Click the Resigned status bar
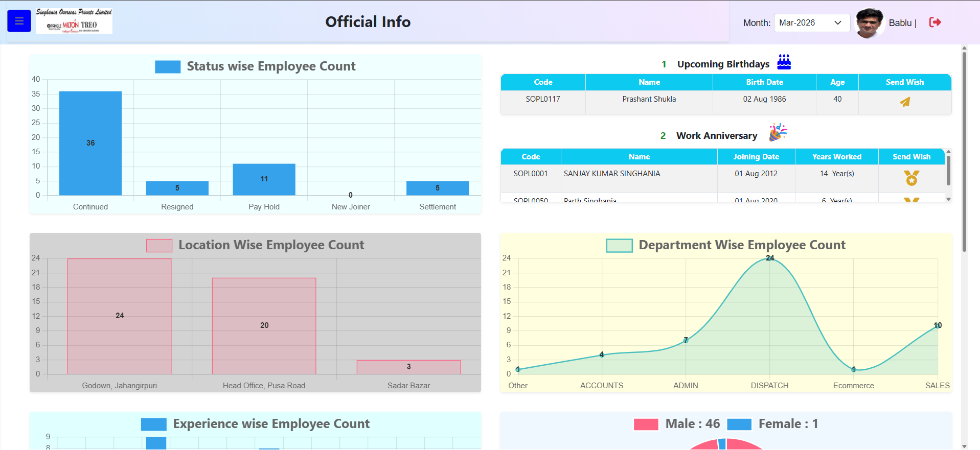This screenshot has width=980, height=450. point(177,188)
